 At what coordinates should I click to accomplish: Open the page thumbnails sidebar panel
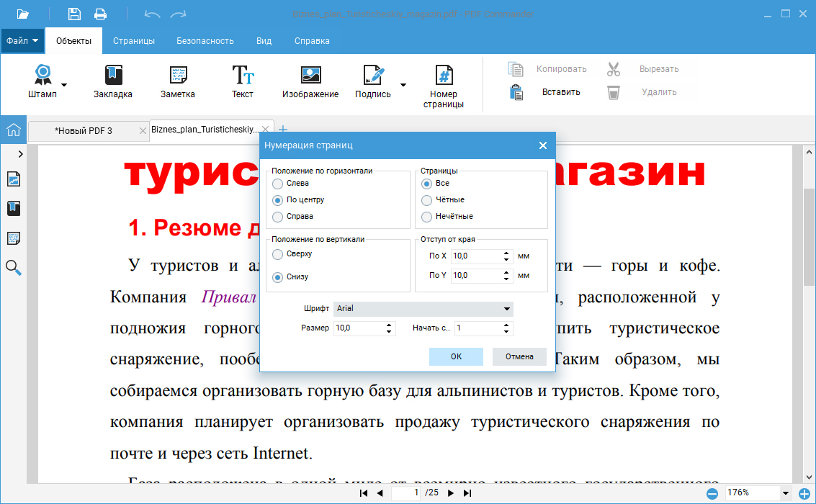tap(14, 179)
